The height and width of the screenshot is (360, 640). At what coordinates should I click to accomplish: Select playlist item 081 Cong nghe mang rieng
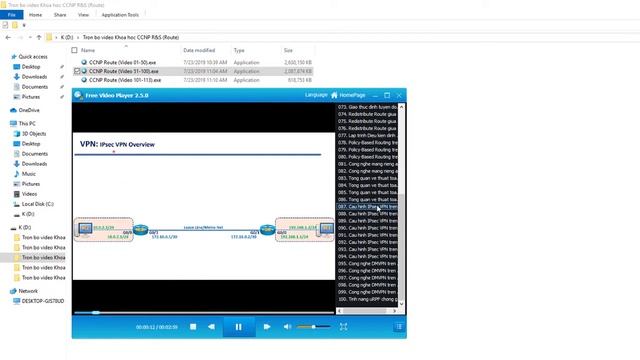coord(367,164)
